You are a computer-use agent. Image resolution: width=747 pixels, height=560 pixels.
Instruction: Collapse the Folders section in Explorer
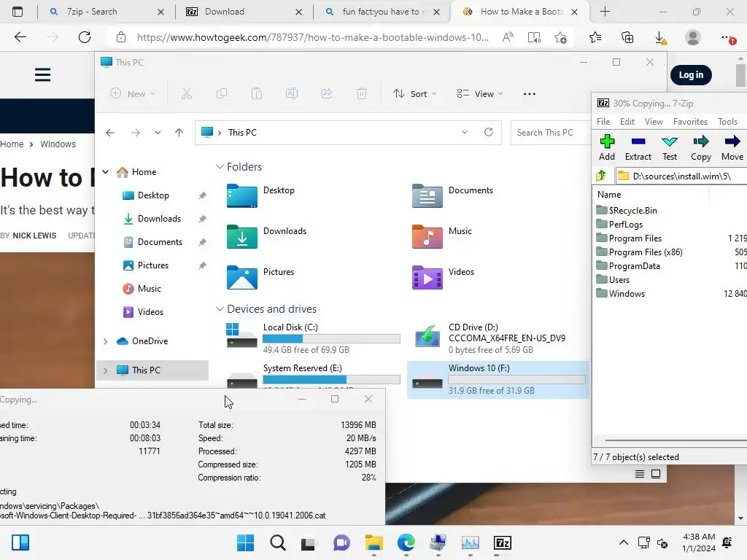tap(220, 167)
